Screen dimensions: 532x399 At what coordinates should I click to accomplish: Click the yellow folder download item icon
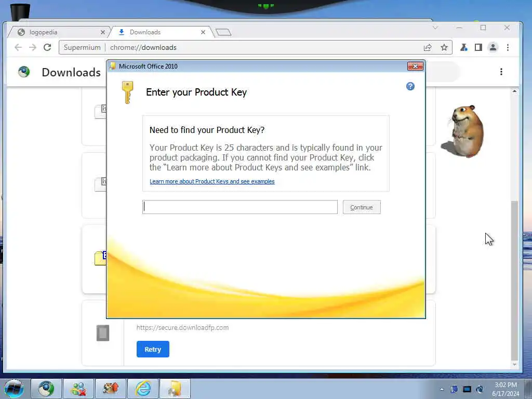click(x=100, y=258)
